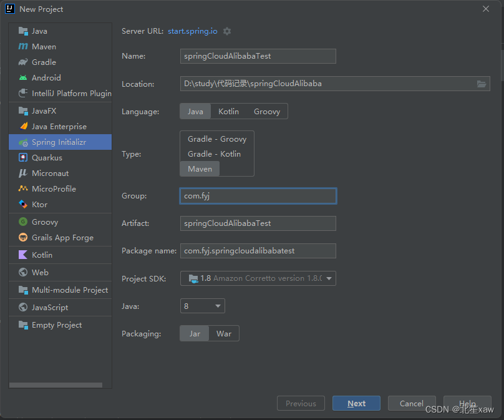Edit the Package name field
This screenshot has width=504, height=420.
tap(258, 251)
